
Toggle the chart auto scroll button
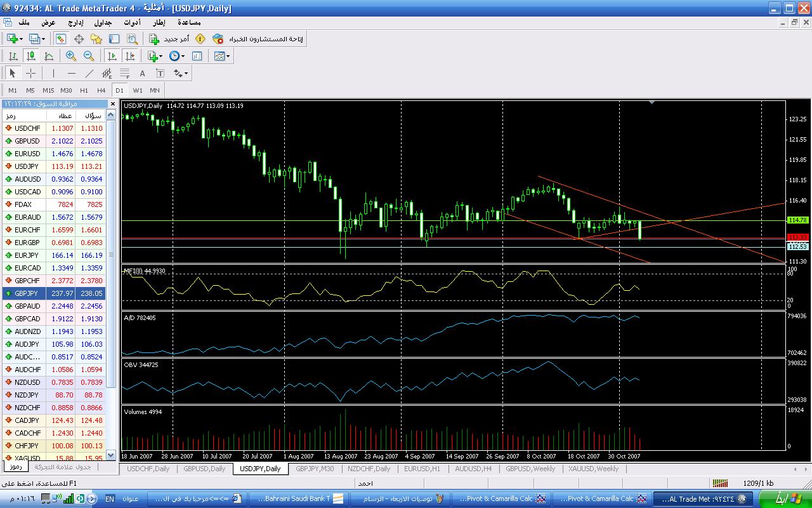(x=112, y=56)
